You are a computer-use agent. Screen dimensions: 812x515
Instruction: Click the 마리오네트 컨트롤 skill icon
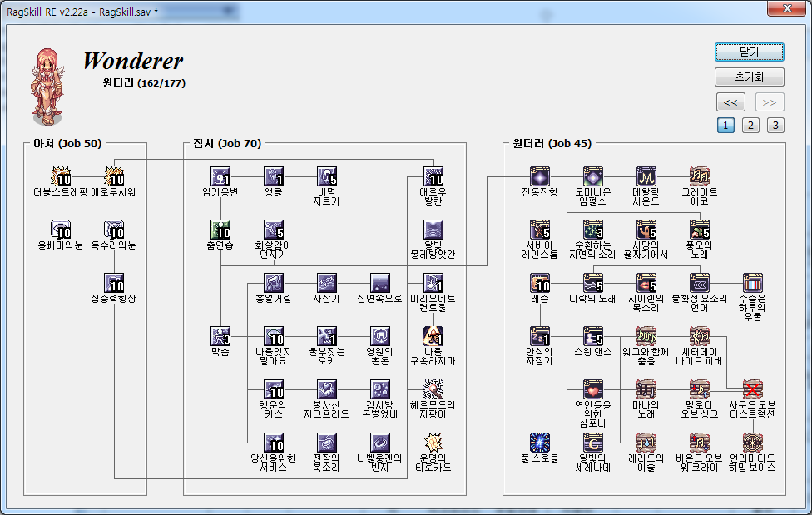coord(433,284)
